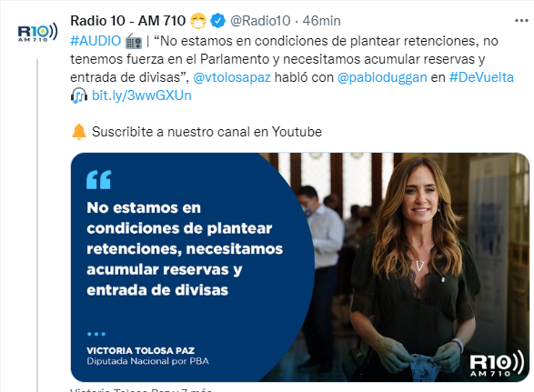Click the R10 AM 710 logo in the image

coord(497,364)
